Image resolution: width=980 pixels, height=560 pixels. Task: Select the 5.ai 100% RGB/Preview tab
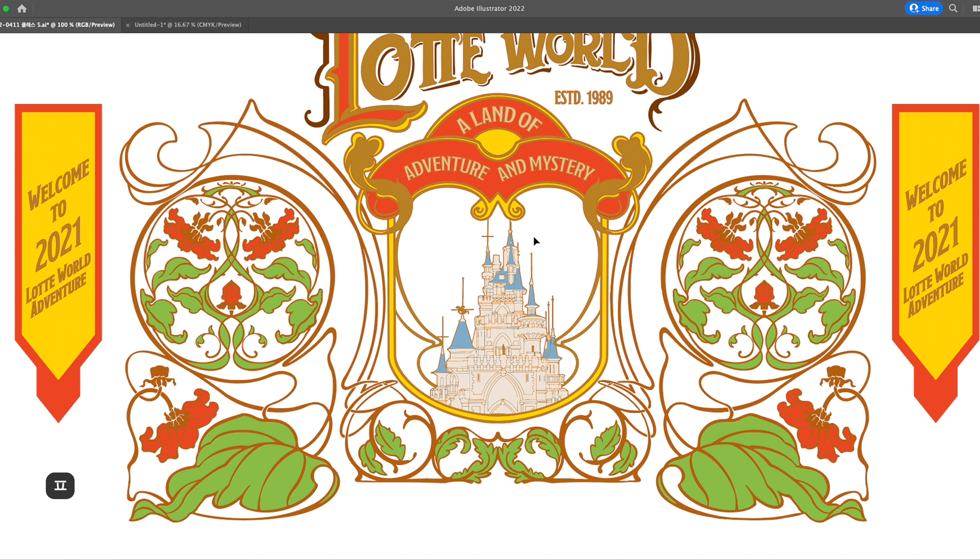coord(57,24)
